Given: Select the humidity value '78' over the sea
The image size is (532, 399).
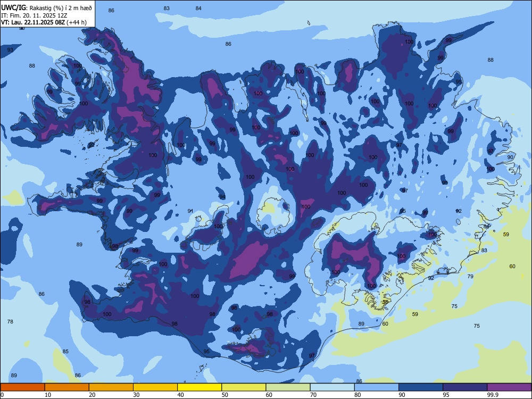Looking at the screenshot, I should (x=10, y=321).
